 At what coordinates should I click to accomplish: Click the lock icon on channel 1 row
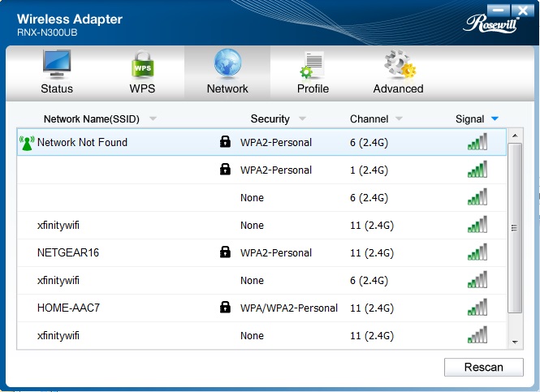pyautogui.click(x=225, y=169)
